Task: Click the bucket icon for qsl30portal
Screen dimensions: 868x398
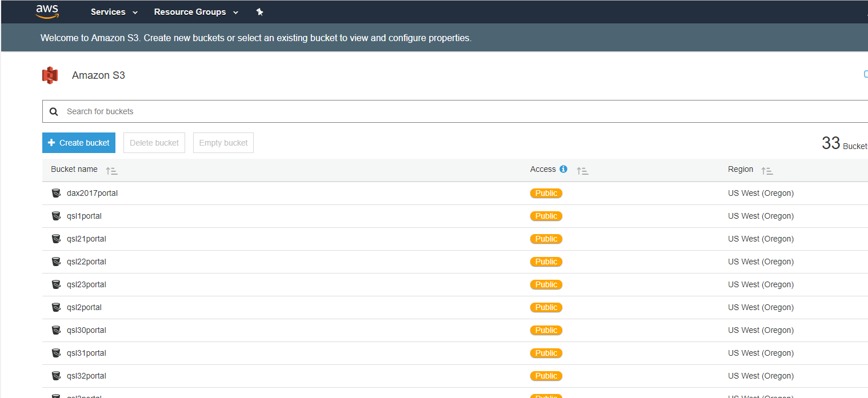Action: point(56,330)
